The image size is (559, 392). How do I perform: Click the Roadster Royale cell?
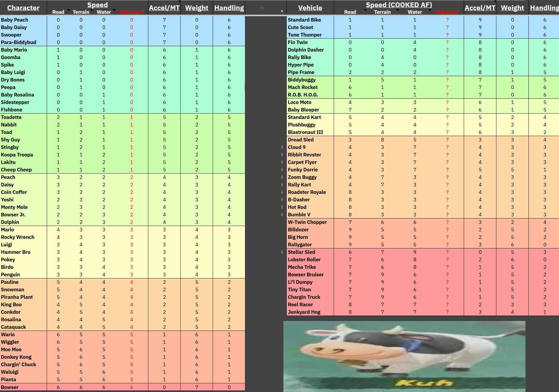point(310,192)
